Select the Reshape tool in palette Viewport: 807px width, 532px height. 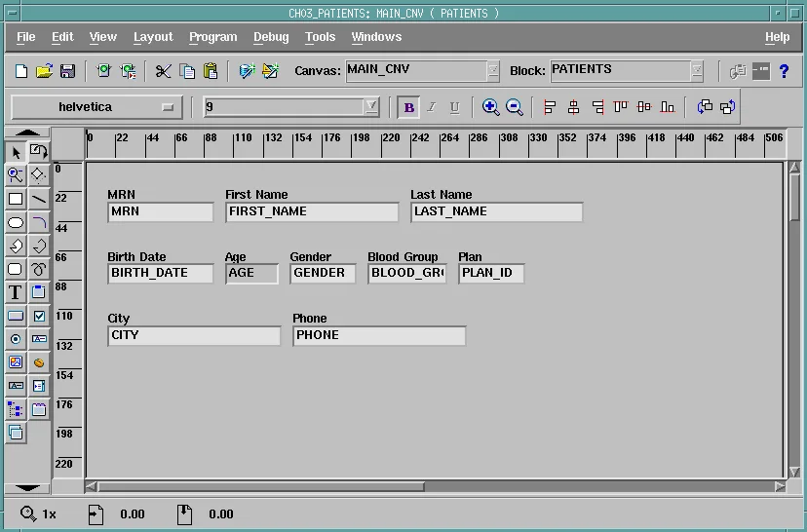[38, 175]
